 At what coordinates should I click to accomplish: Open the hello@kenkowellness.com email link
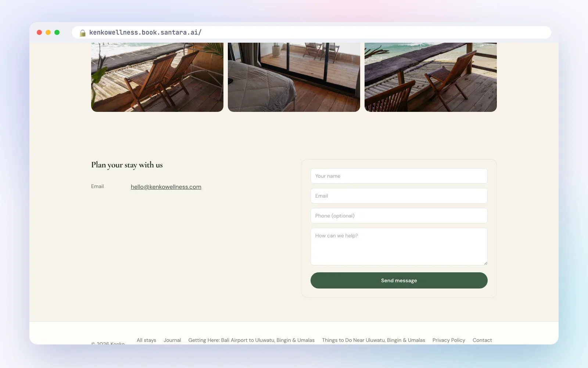[x=166, y=187]
